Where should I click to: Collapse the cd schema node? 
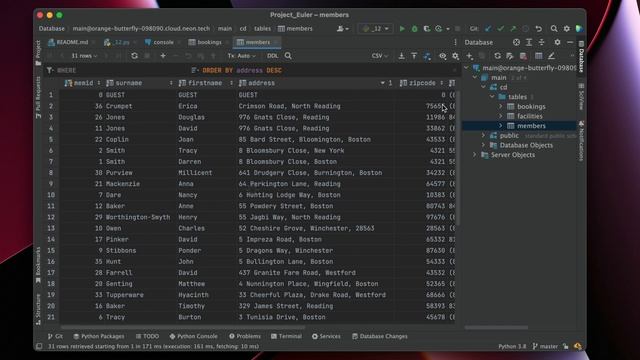[x=483, y=87]
